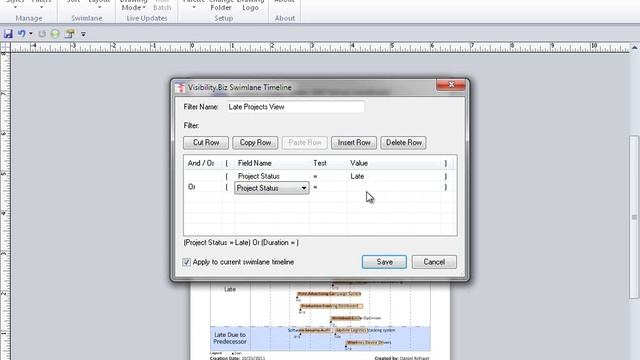Open the Project Status field name dropdown

pos(304,188)
